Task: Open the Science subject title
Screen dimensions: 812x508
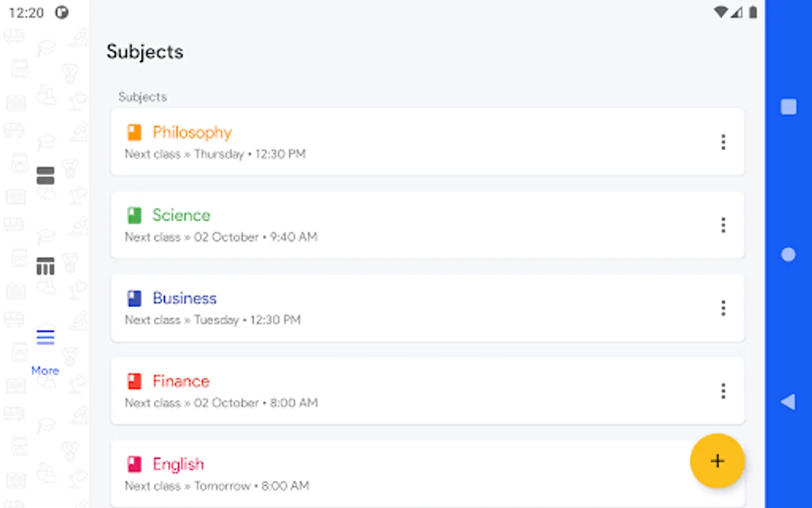Action: coord(181,215)
